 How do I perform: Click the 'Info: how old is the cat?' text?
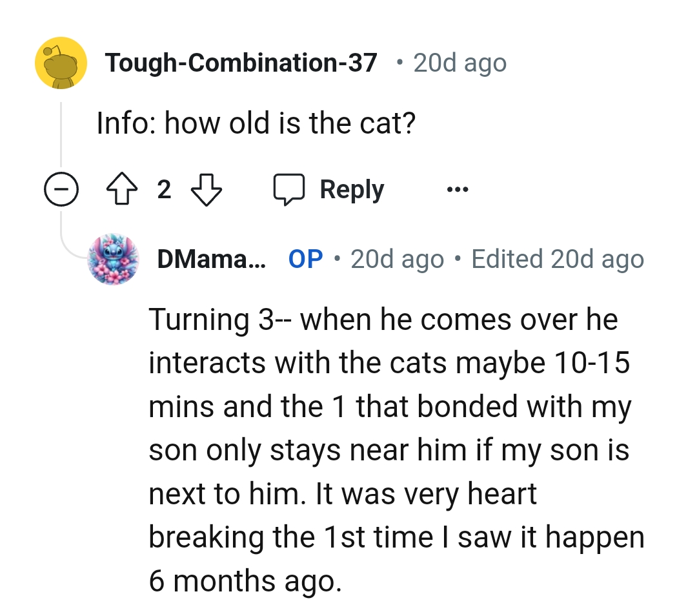pos(256,123)
